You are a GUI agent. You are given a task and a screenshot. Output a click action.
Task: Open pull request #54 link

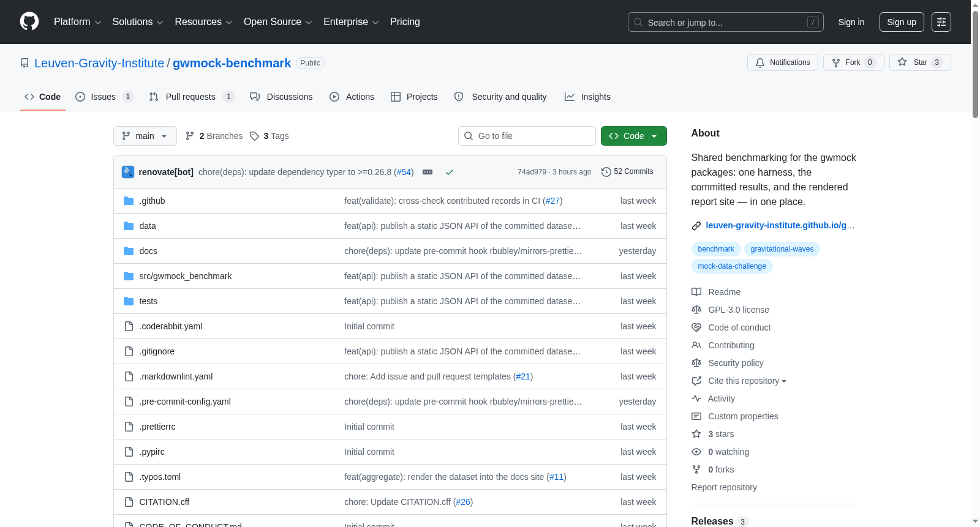pyautogui.click(x=404, y=172)
